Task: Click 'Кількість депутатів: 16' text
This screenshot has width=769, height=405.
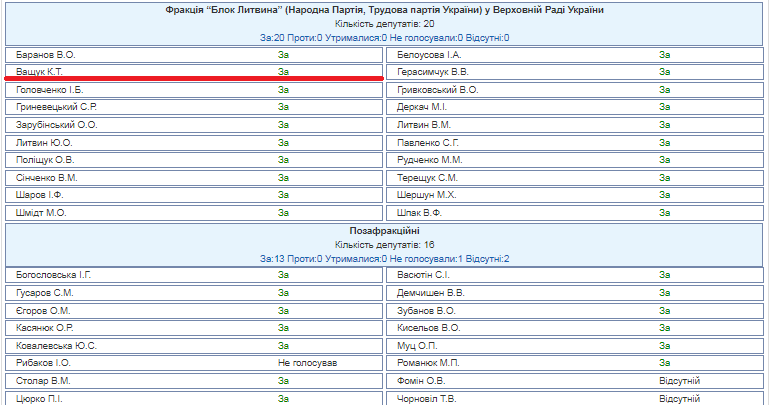Action: coord(384,245)
